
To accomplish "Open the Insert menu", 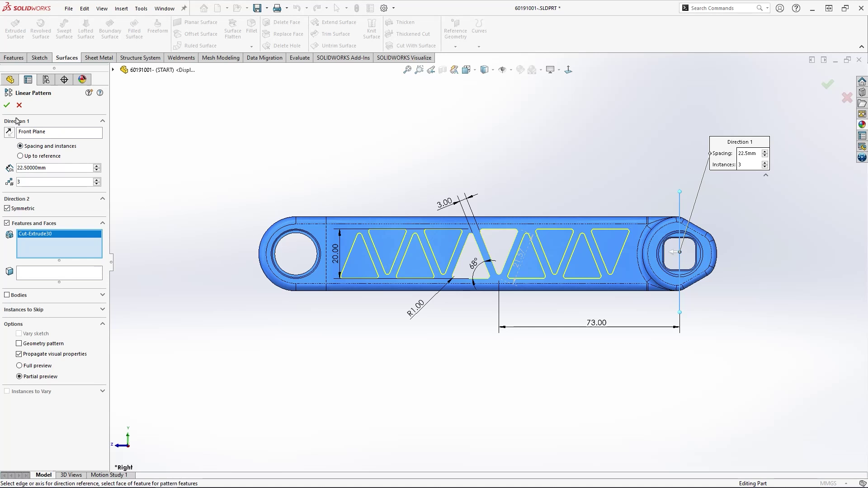I will 121,8.
